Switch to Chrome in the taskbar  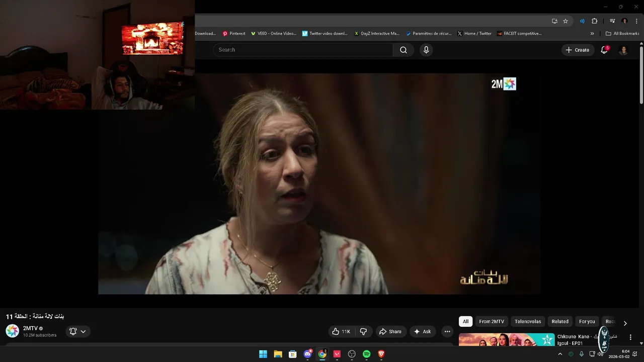point(322,354)
